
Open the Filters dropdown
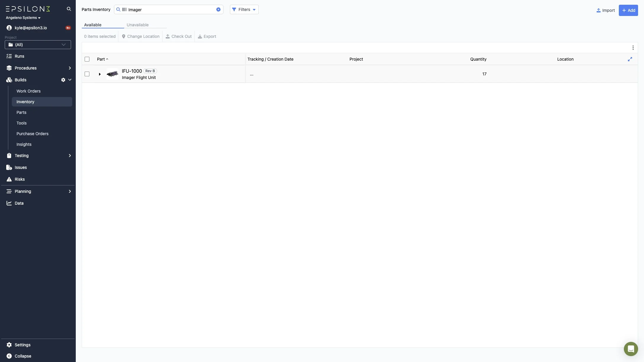(x=244, y=9)
